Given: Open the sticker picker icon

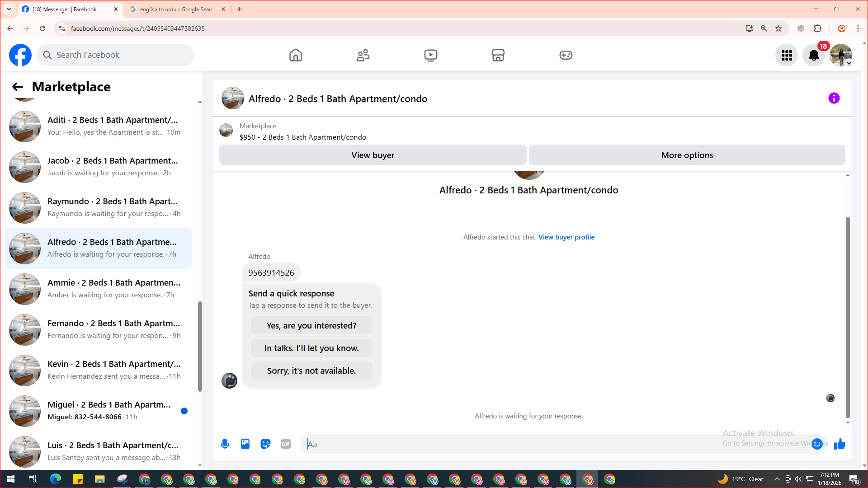Looking at the screenshot, I should coord(265,444).
